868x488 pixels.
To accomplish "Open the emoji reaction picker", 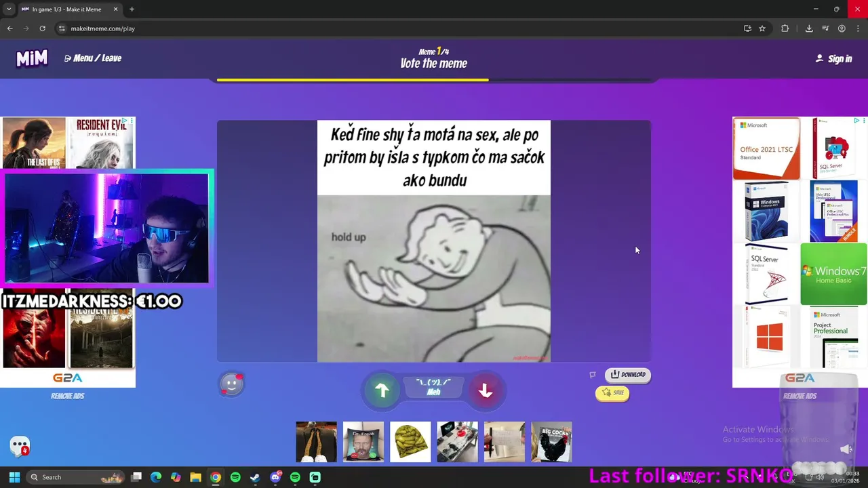I will pyautogui.click(x=231, y=384).
